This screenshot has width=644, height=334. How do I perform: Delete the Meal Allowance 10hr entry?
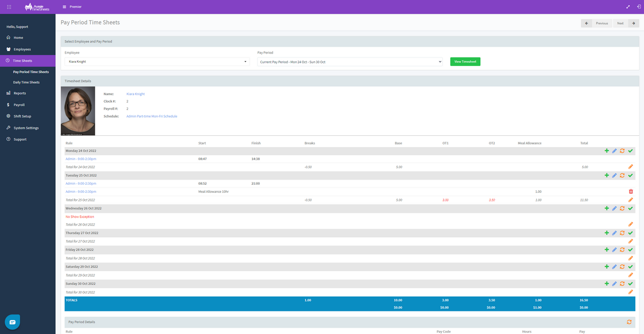pyautogui.click(x=631, y=192)
